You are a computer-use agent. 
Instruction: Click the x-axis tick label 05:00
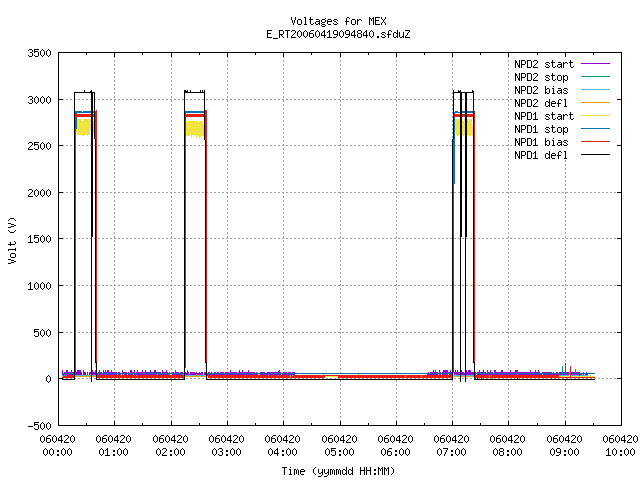pos(339,452)
